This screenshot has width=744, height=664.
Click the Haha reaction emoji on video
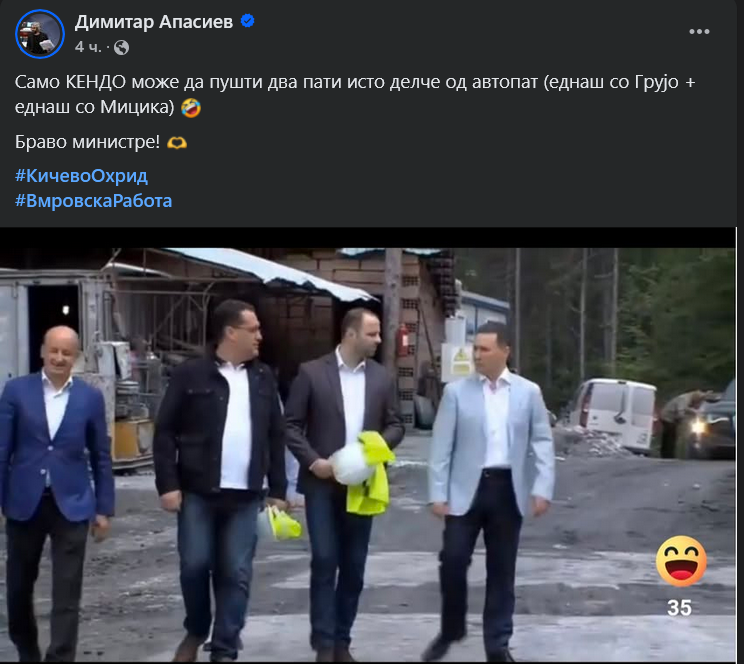(681, 561)
